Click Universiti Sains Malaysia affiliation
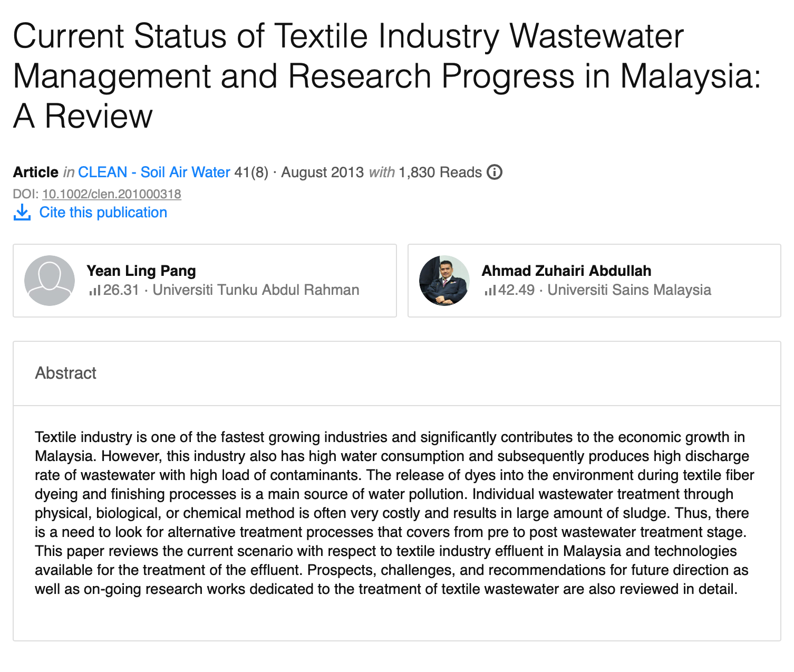This screenshot has width=794, height=672. 630,290
